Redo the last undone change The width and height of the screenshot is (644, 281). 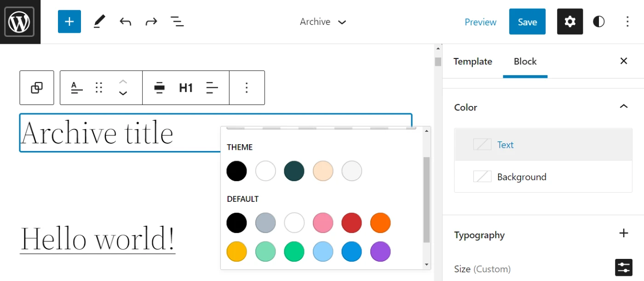pos(151,22)
